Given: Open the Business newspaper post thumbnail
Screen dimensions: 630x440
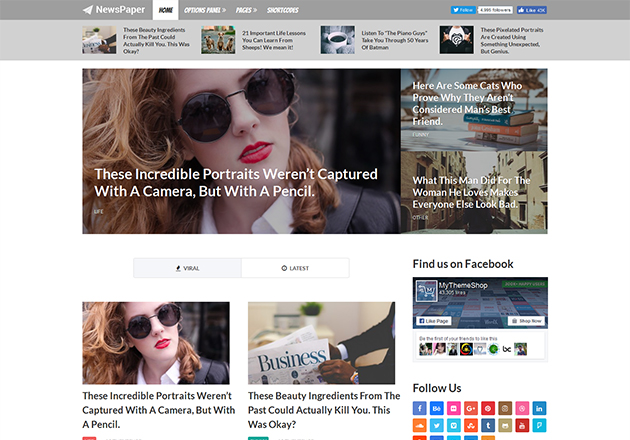Looking at the screenshot, I should pos(321,343).
